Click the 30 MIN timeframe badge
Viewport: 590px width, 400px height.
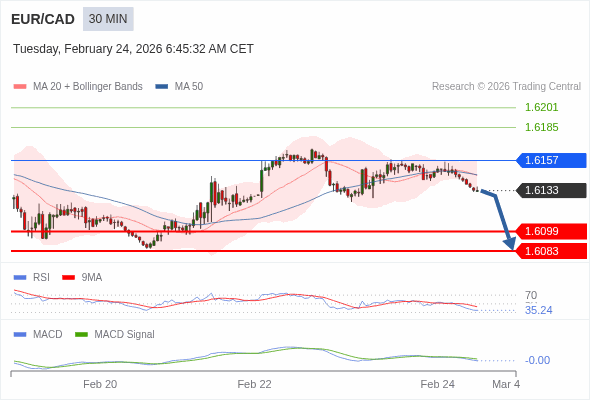[x=108, y=19]
